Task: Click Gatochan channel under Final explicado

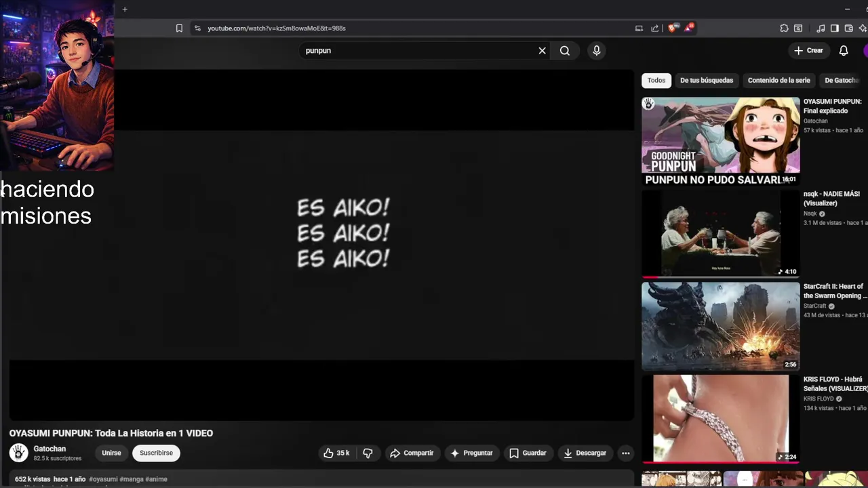Action: coord(816,121)
